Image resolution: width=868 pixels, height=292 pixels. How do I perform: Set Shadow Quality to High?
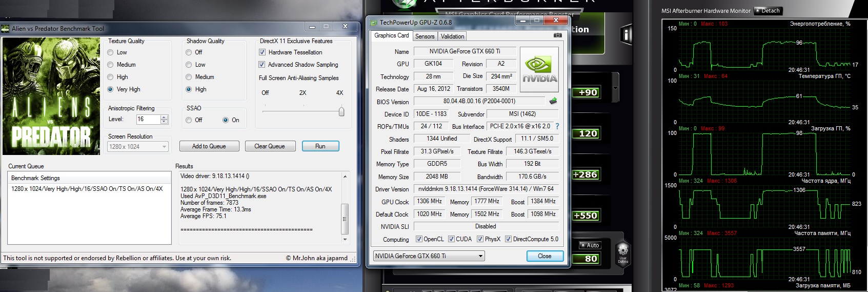point(189,89)
